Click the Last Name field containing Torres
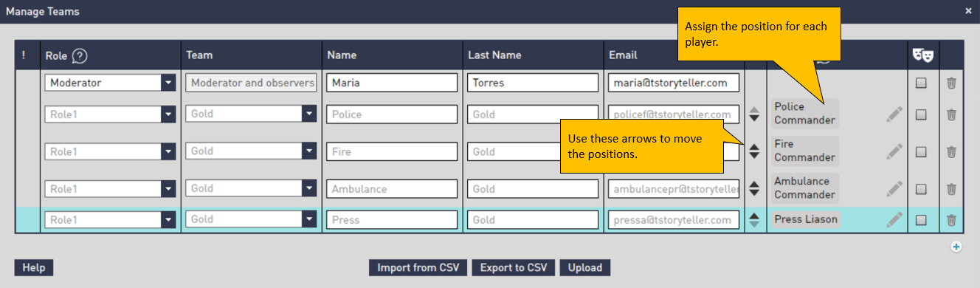This screenshot has height=288, width=980. coord(533,83)
